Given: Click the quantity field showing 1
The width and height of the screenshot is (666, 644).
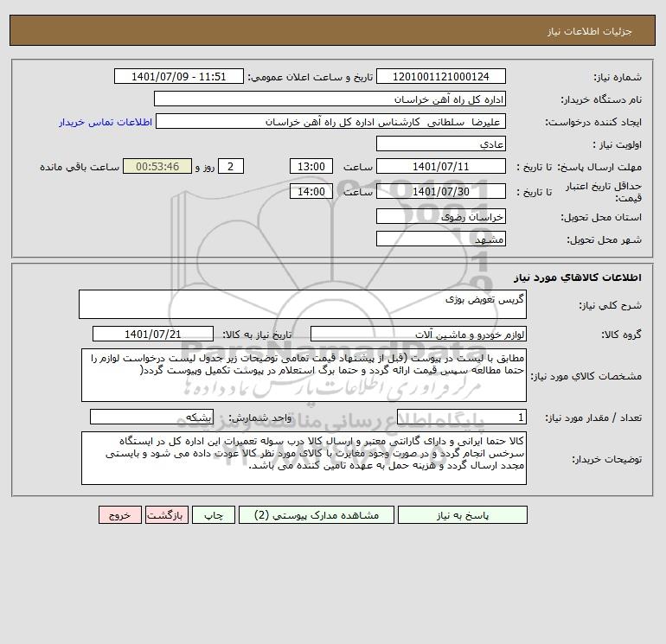Looking at the screenshot, I should click(462, 417).
